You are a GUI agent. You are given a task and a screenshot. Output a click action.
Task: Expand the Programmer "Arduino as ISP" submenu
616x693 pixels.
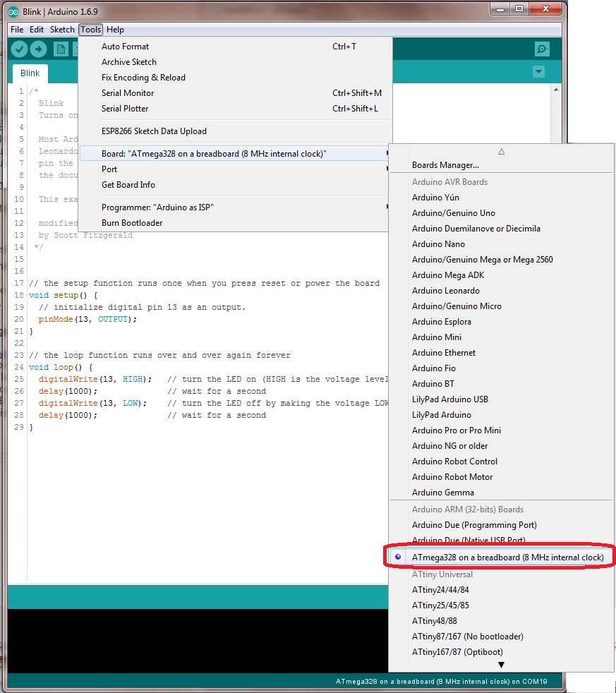[x=235, y=207]
